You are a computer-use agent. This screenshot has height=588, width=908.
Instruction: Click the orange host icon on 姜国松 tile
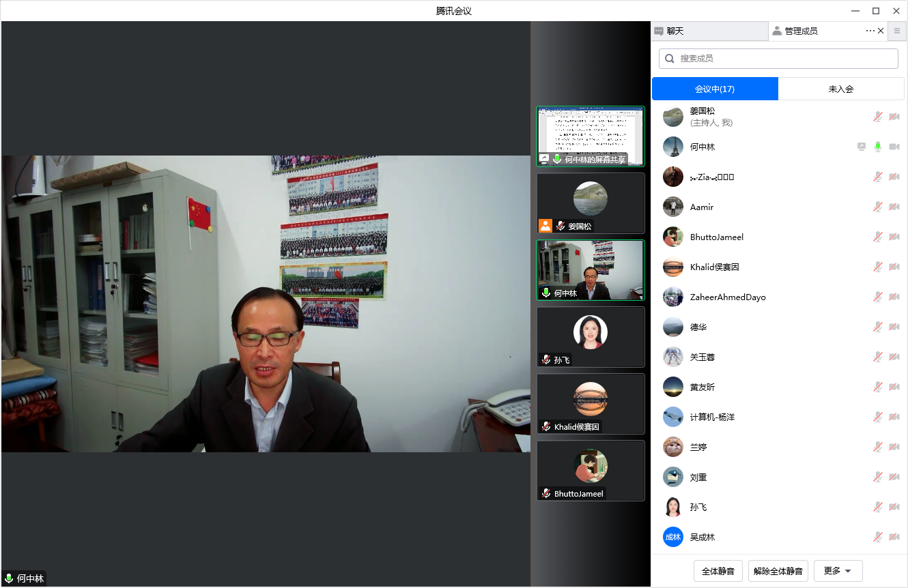pos(545,226)
